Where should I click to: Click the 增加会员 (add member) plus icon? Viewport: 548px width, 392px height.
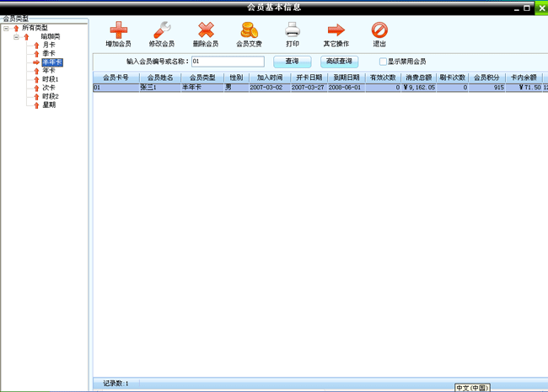118,30
